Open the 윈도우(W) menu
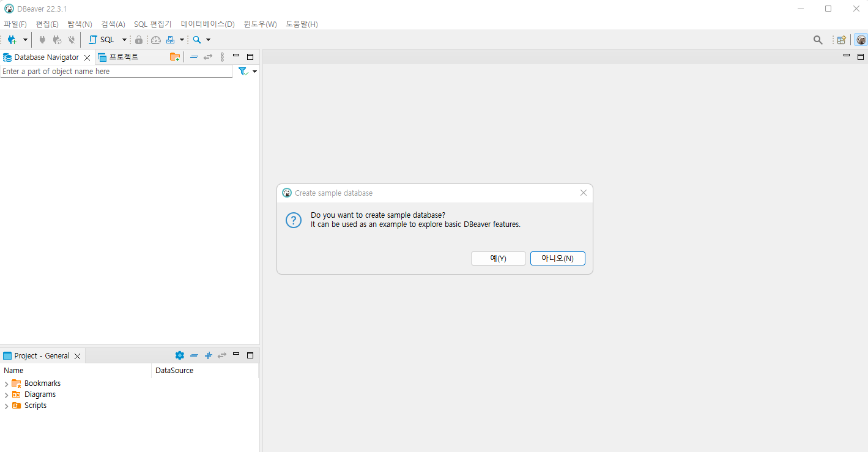The height and width of the screenshot is (452, 868). click(x=260, y=24)
